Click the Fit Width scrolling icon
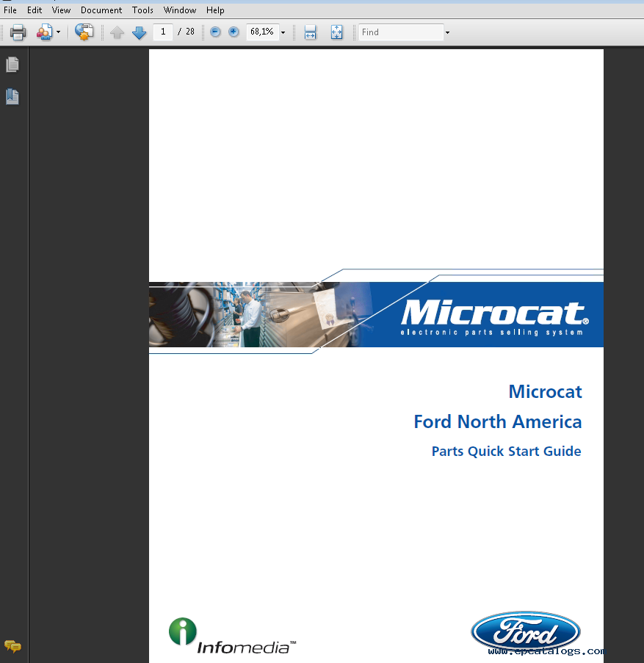Image resolution: width=644 pixels, height=663 pixels. 311,32
